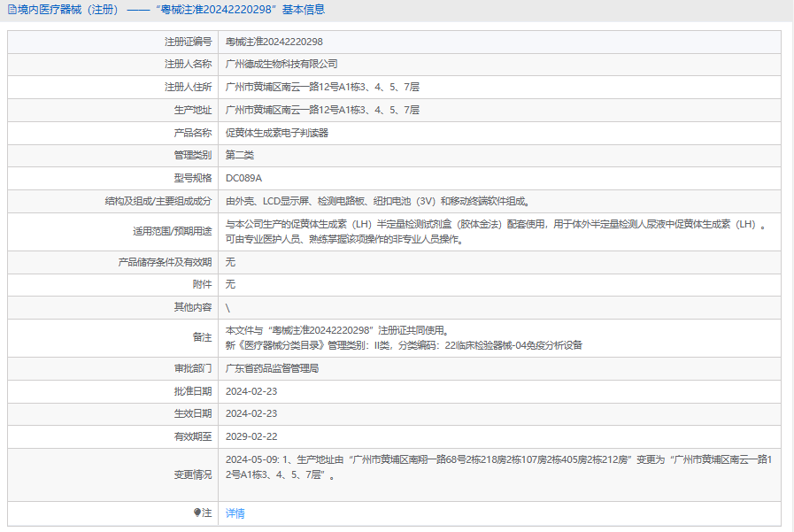
Task: Select the 生效日期 value 2024-02-23
Action: click(x=251, y=413)
